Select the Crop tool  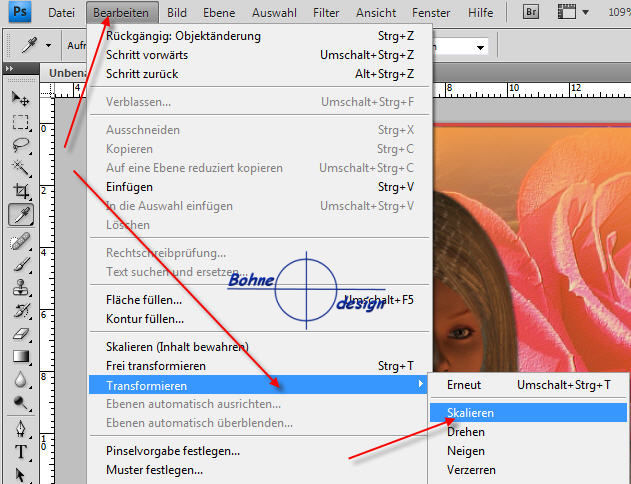coord(20,190)
